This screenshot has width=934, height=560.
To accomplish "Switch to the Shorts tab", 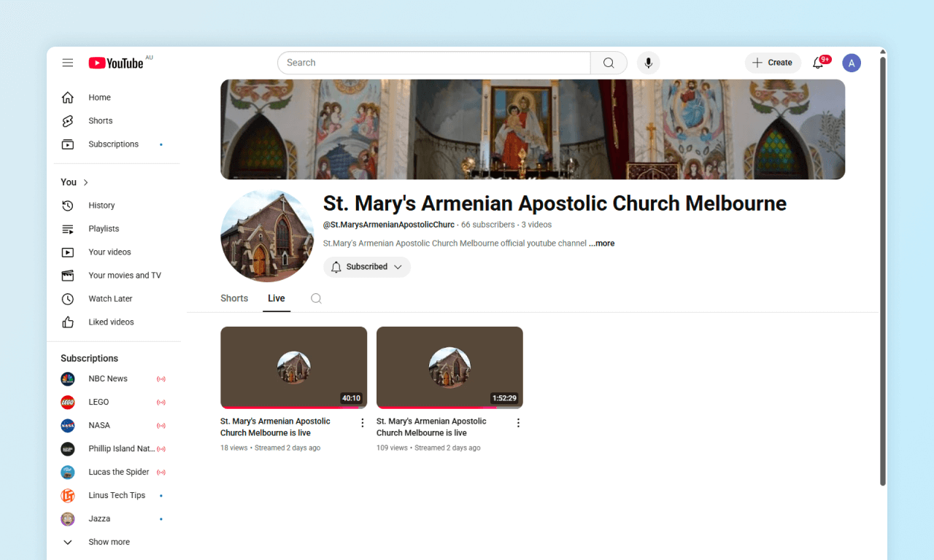I will (234, 298).
